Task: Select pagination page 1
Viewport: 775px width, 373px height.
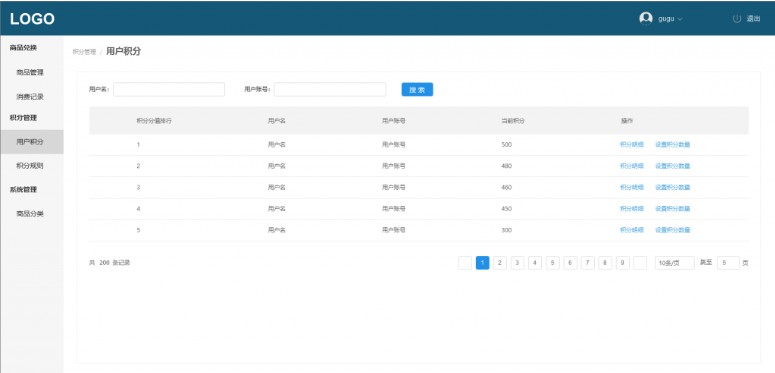Action: tap(482, 263)
